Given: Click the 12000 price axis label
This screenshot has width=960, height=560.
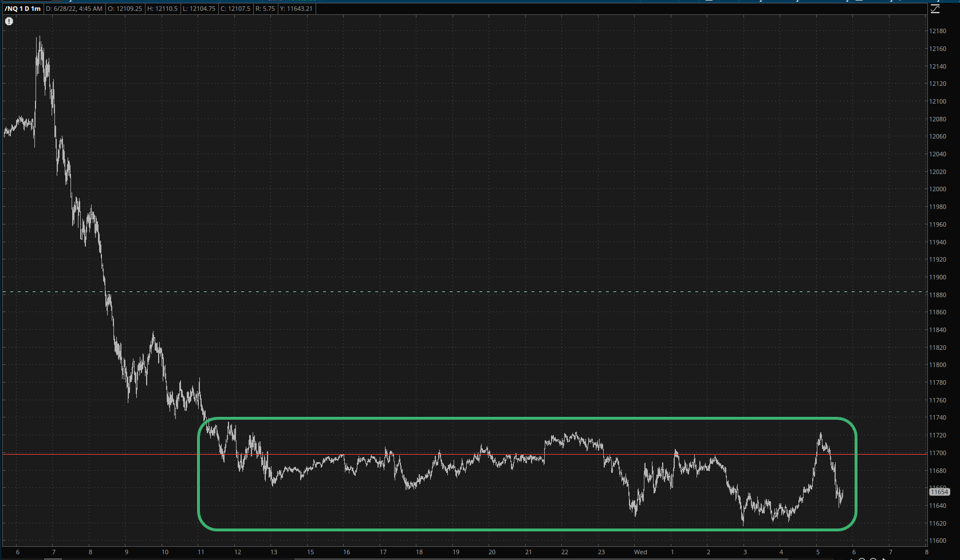Looking at the screenshot, I should (x=938, y=189).
